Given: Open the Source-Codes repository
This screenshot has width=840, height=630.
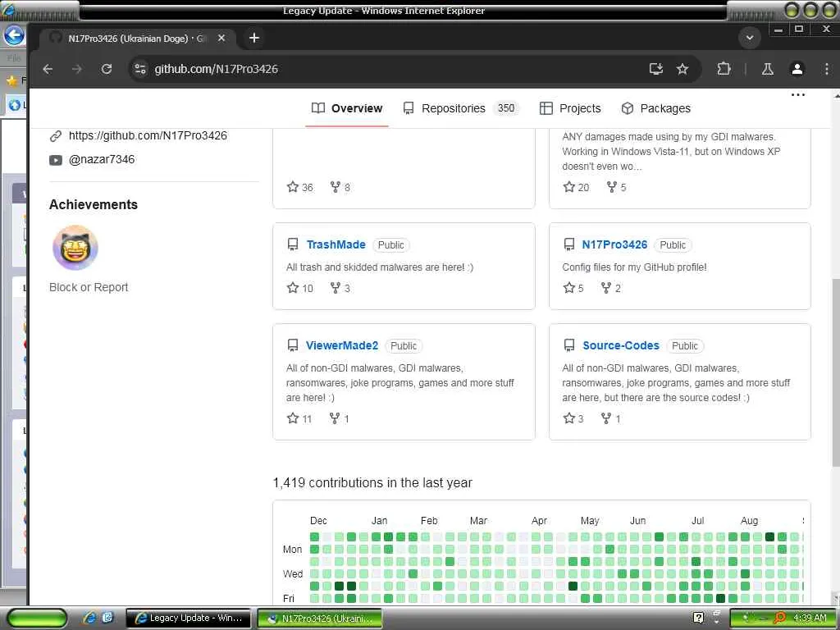Looking at the screenshot, I should [621, 345].
